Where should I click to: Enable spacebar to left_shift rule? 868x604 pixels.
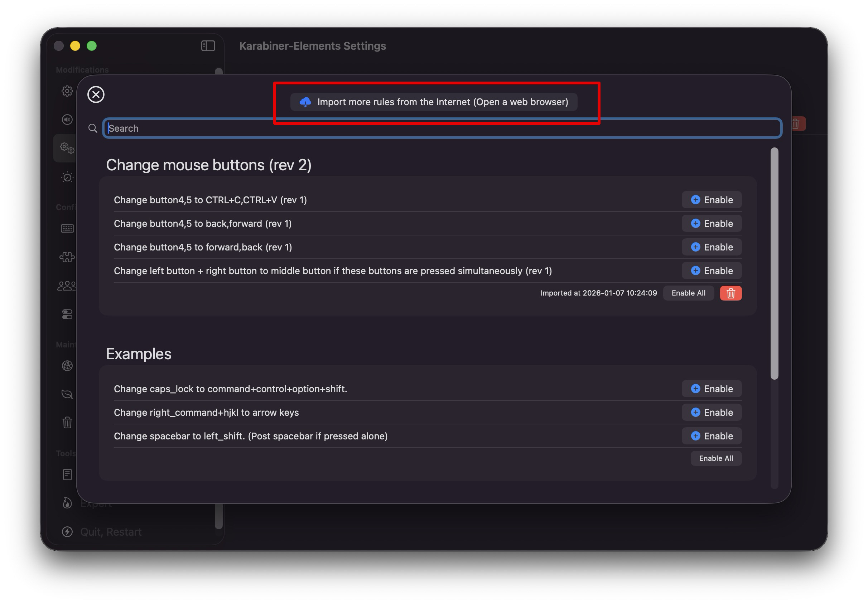pyautogui.click(x=711, y=436)
